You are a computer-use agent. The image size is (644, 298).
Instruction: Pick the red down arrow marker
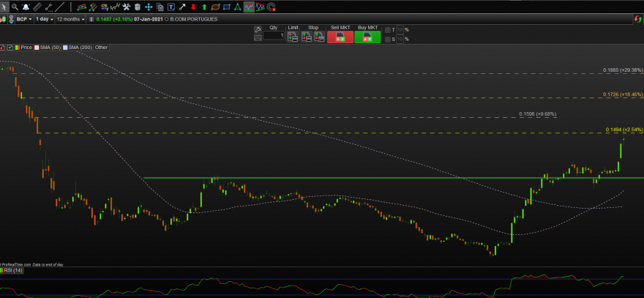pos(193,7)
